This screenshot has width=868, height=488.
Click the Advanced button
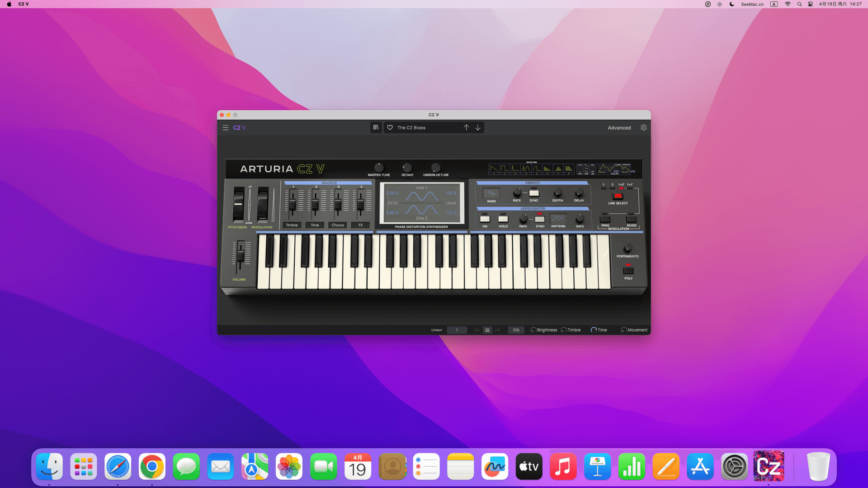click(619, 128)
